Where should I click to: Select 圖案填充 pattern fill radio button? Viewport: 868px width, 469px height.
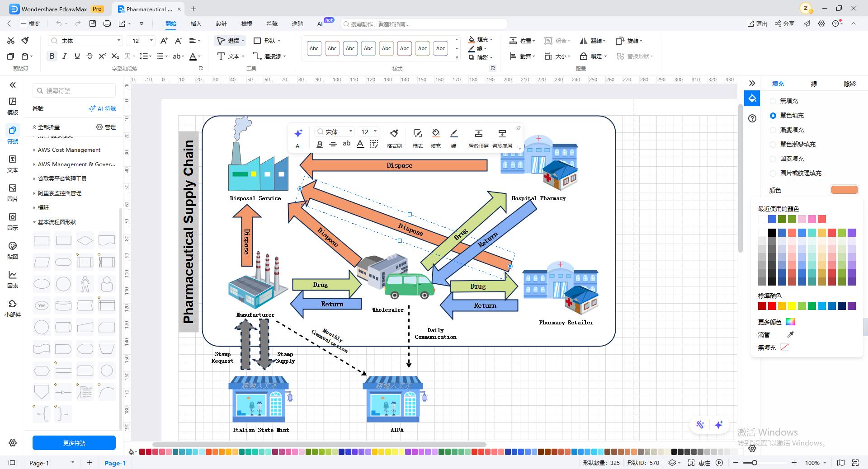point(773,159)
